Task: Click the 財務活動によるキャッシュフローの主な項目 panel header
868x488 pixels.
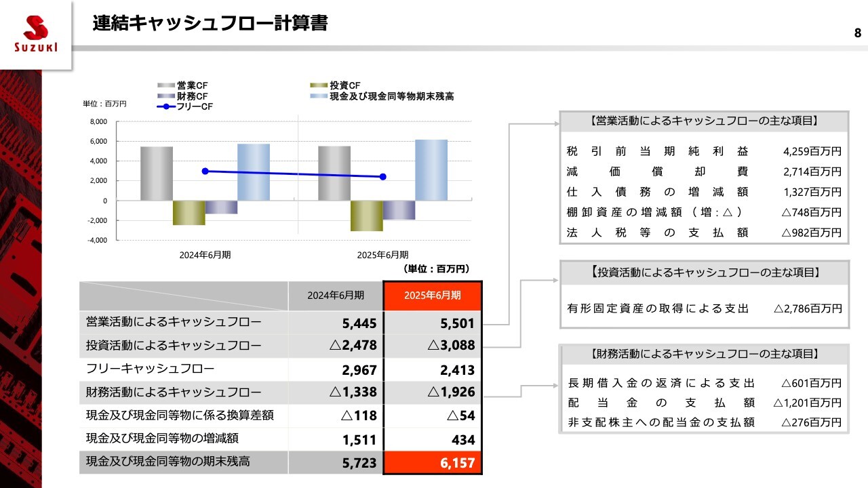Action: [x=703, y=354]
